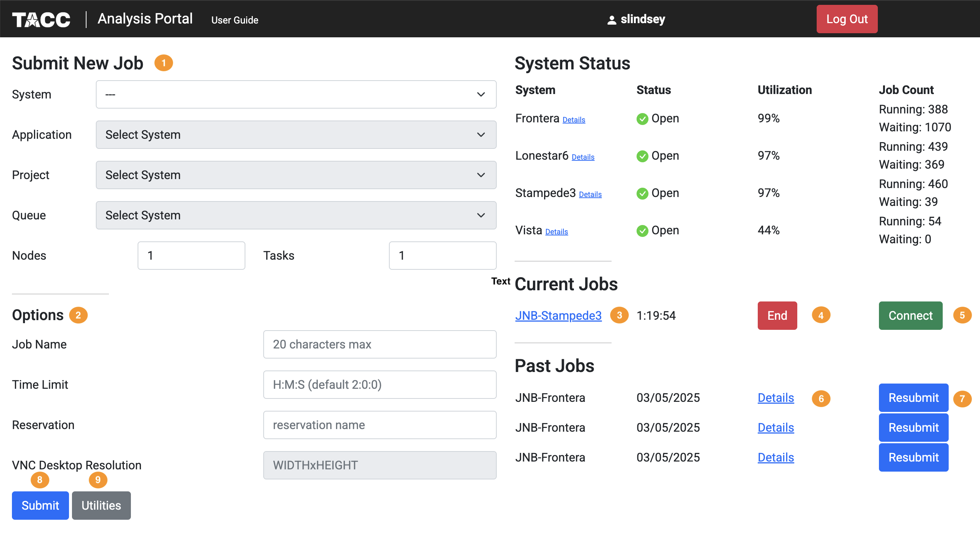This screenshot has height=541, width=980.
Task: Click Frontera's green Open status icon
Action: pyautogui.click(x=642, y=119)
